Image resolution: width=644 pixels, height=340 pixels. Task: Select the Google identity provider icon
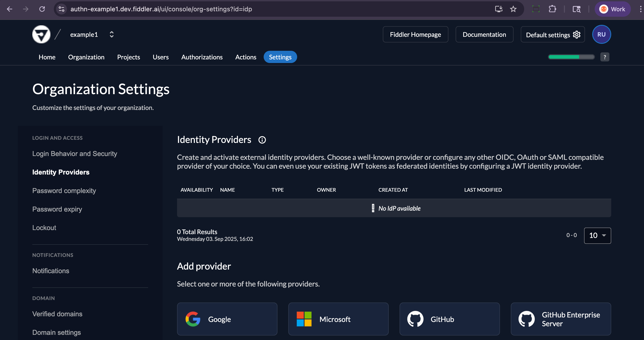(193, 319)
